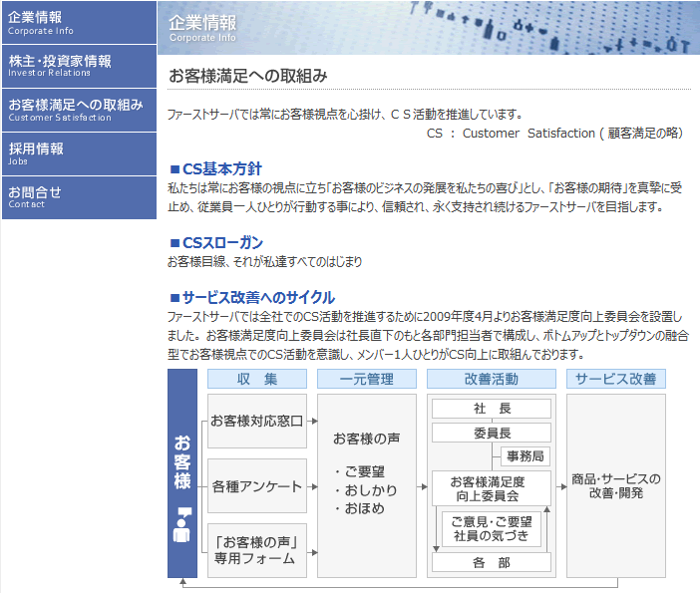
Task: Click the サービス改善 column header
Action: pyautogui.click(x=615, y=379)
